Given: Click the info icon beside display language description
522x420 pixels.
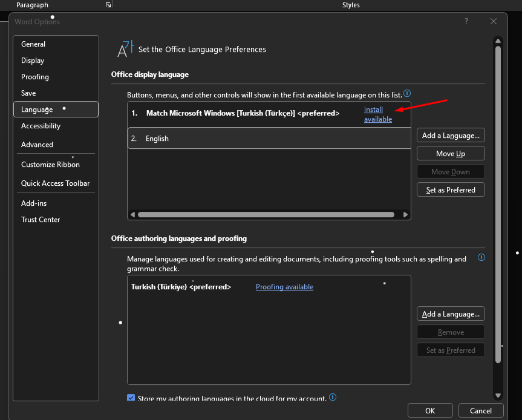Looking at the screenshot, I should coord(407,93).
